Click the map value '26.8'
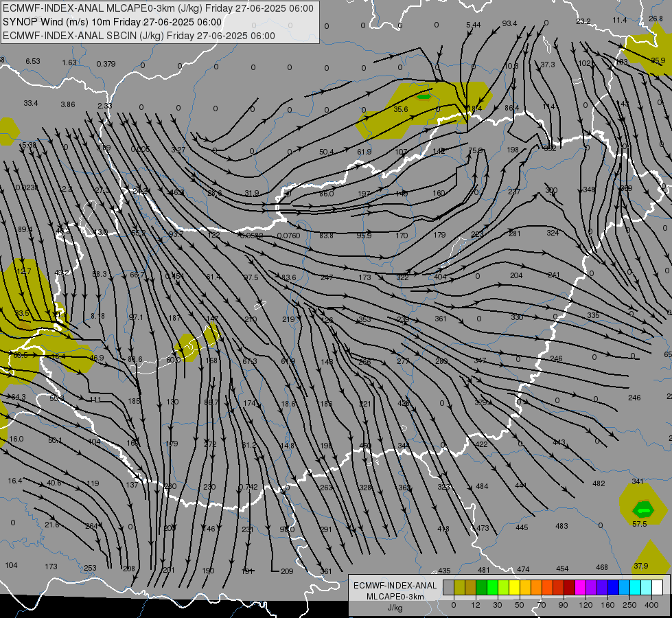672x618 pixels. (656, 19)
